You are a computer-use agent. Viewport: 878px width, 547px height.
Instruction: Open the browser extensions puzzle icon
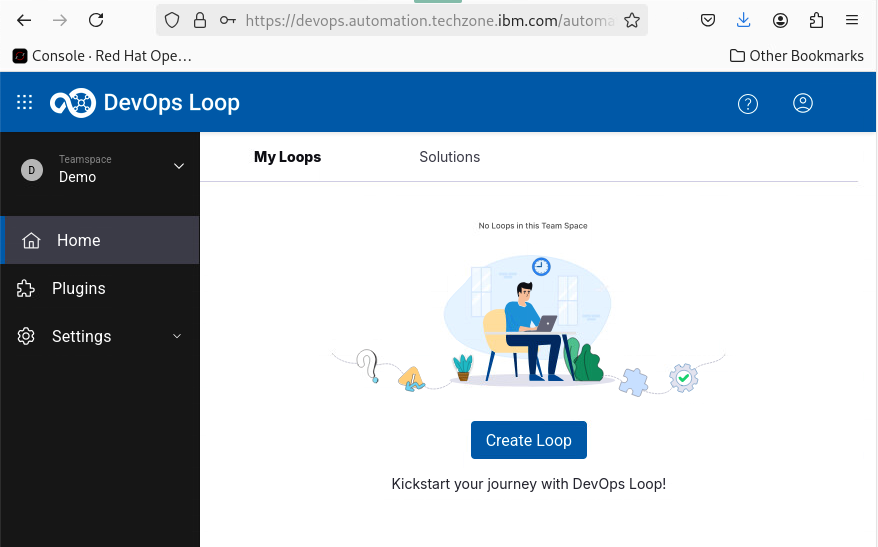coord(816,21)
